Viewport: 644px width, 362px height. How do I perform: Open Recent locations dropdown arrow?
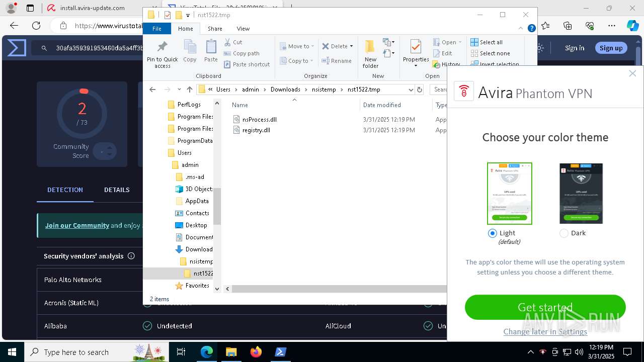click(179, 89)
